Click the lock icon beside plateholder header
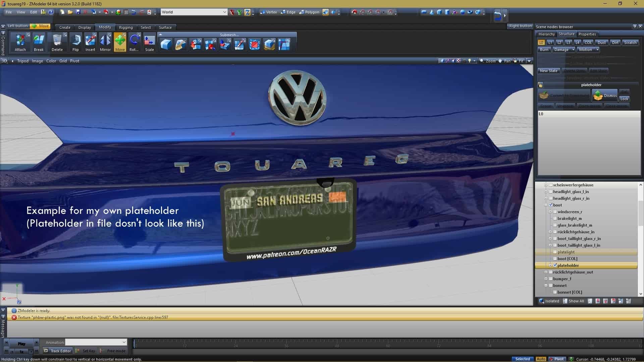Viewport: 644px width, 362px height. click(540, 85)
